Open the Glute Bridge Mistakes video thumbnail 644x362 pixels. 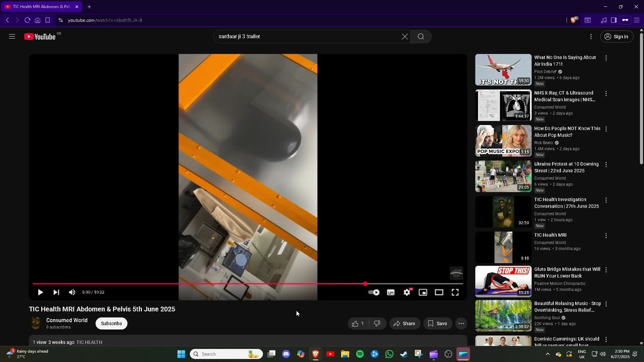(503, 282)
